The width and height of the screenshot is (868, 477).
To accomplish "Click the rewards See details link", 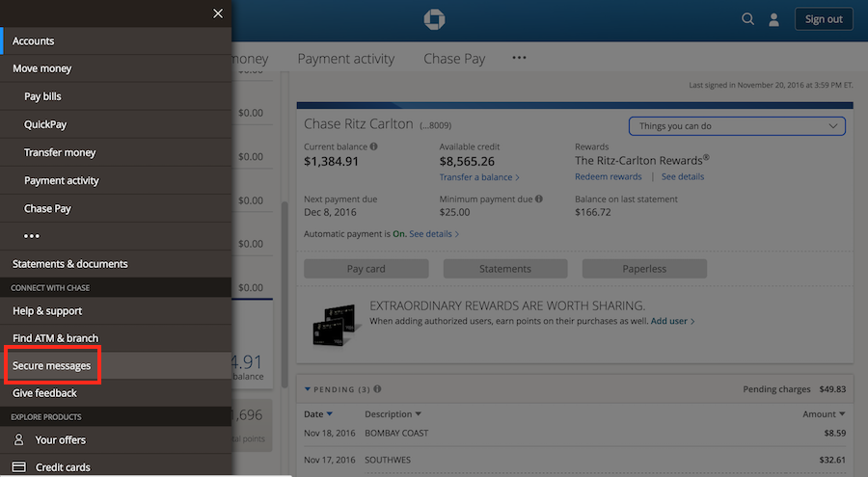I will click(683, 176).
